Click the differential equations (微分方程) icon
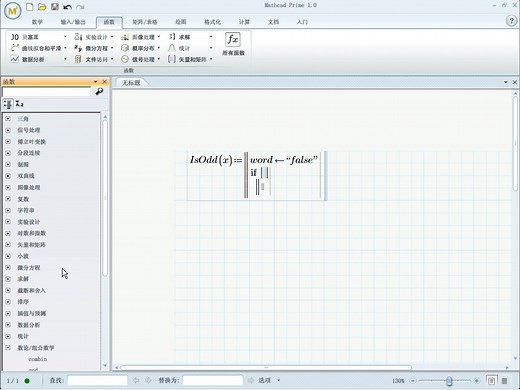The image size is (520, 390). (x=78, y=48)
